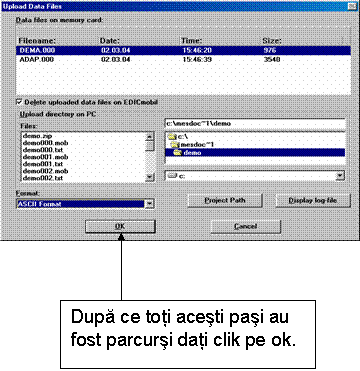Select the open demo folder icon
Image resolution: width=360 pixels, height=371 pixels.
[x=178, y=153]
